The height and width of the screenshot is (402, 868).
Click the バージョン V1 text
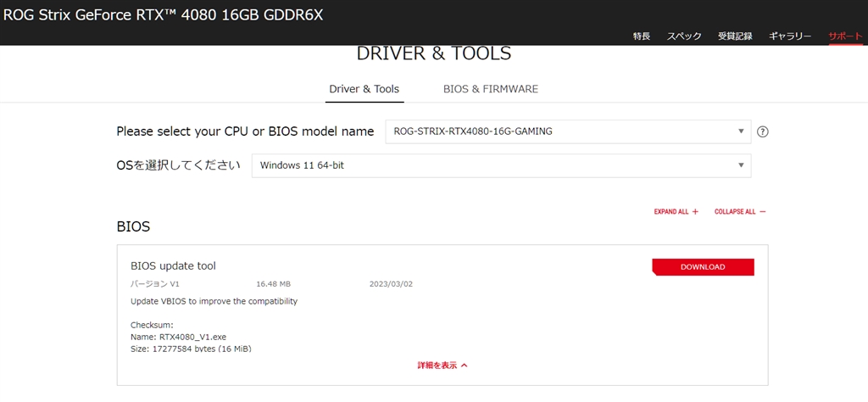(155, 284)
